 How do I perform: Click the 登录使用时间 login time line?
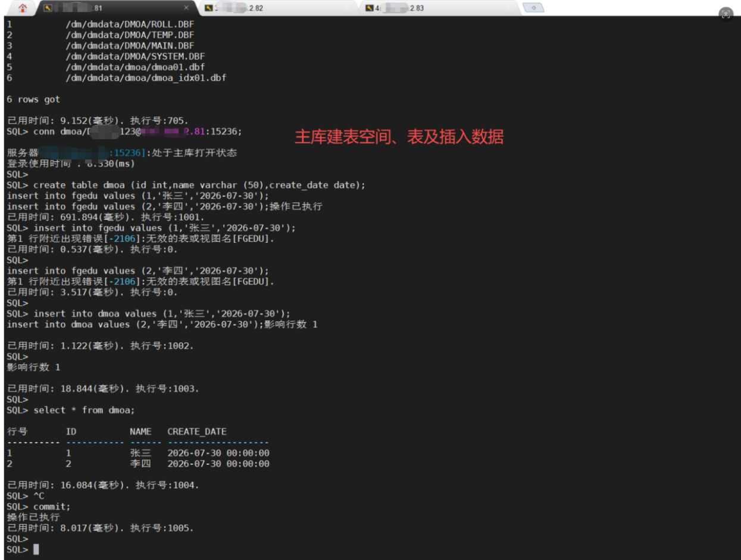tap(71, 163)
